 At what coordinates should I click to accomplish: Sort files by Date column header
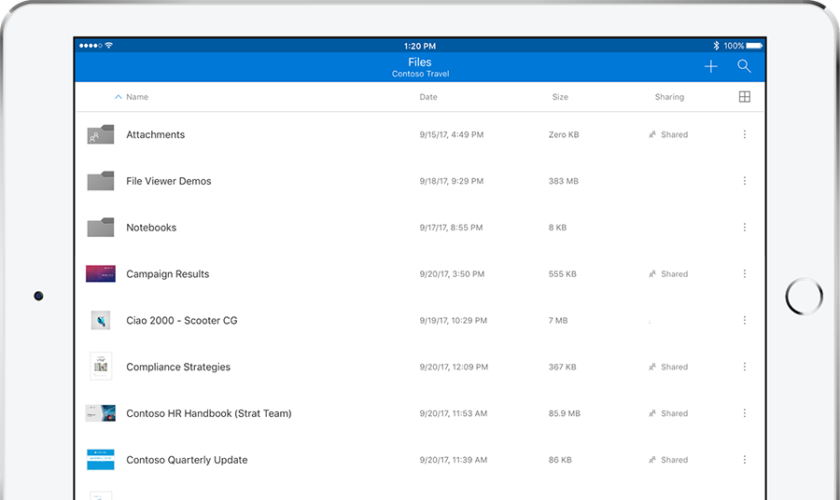[428, 97]
